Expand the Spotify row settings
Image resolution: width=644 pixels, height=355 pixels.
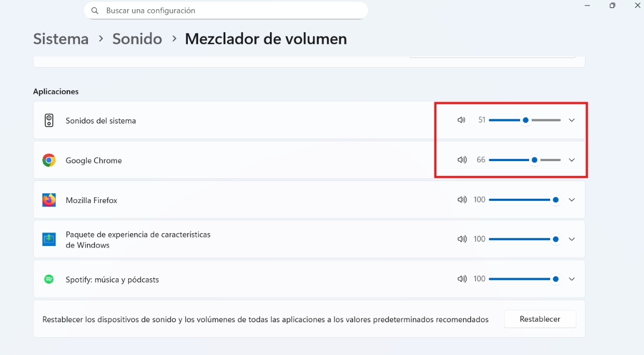(572, 279)
